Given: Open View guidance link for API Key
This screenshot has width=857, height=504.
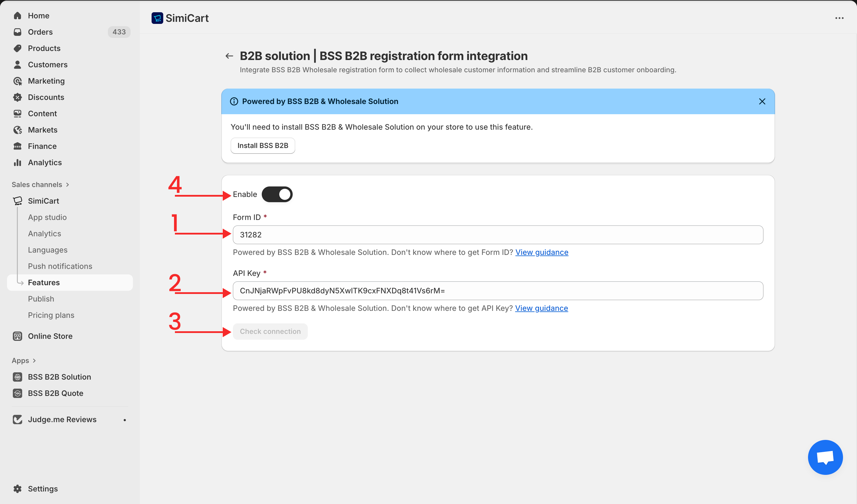Looking at the screenshot, I should point(541,308).
